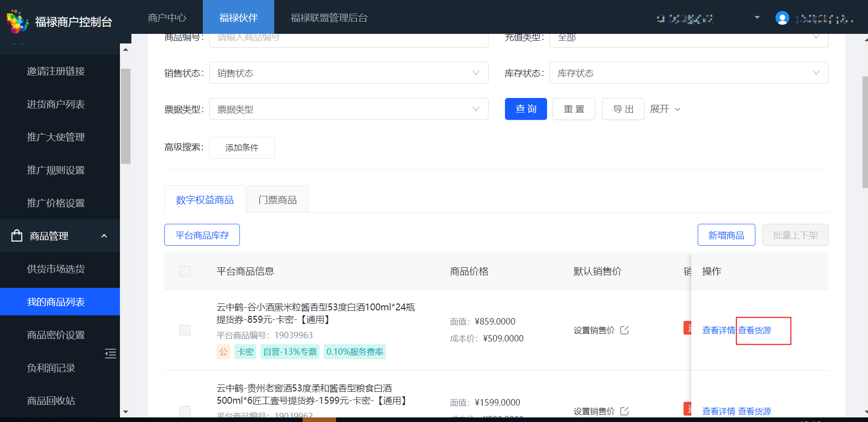Click 查看货源 for the 贵州老窖酒 product
This screenshot has width=868, height=422.
(x=754, y=411)
